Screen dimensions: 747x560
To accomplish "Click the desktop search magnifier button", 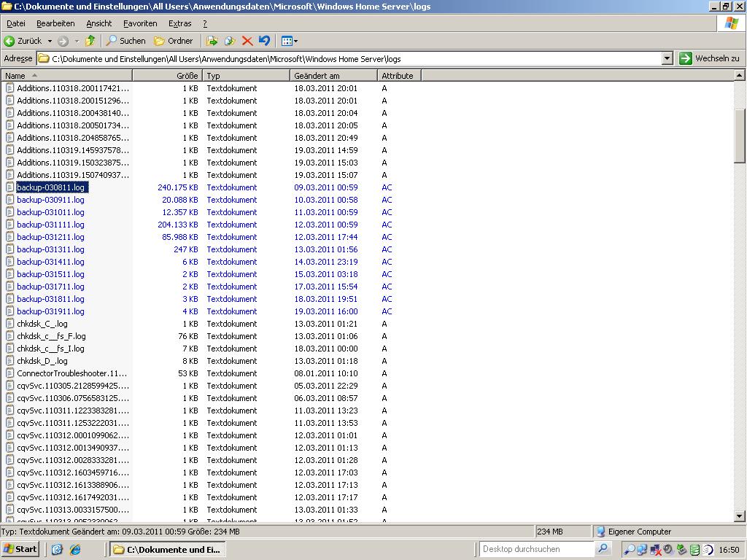I will pyautogui.click(x=603, y=548).
